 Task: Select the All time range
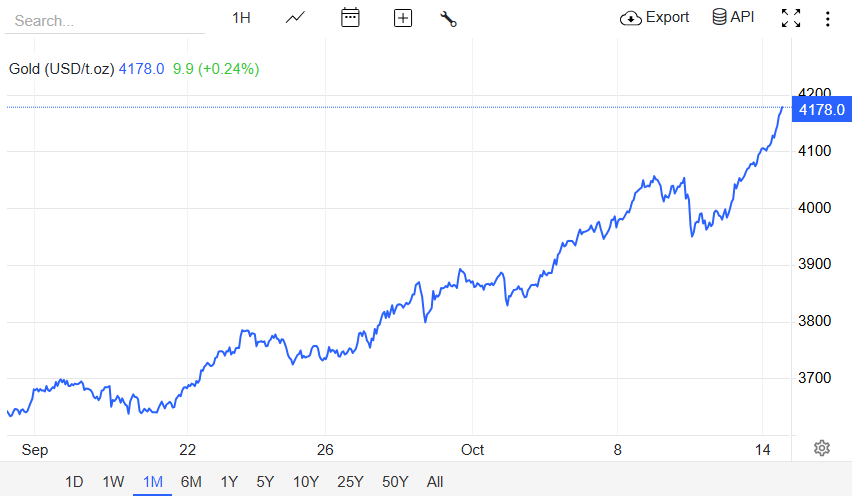(435, 482)
